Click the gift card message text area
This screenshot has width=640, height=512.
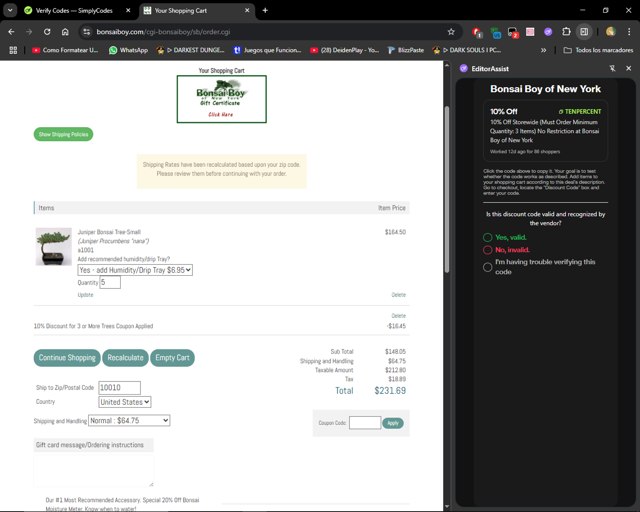click(x=94, y=470)
